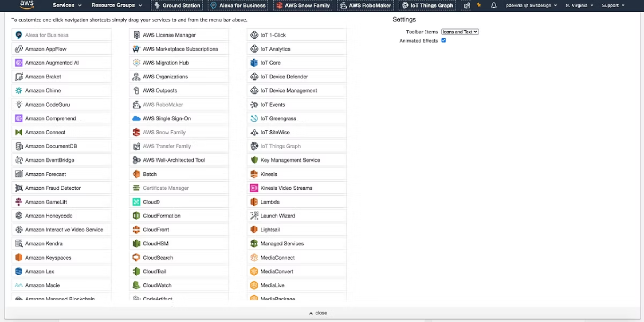This screenshot has width=644, height=322.
Task: Click the Amazon GameLift icon
Action: coord(19,202)
